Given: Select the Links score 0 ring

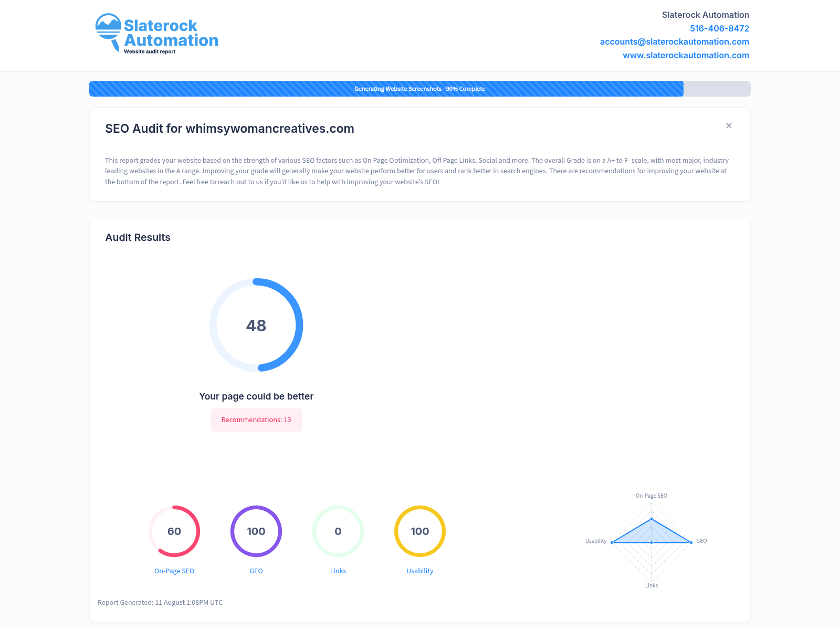Looking at the screenshot, I should coord(338,531).
